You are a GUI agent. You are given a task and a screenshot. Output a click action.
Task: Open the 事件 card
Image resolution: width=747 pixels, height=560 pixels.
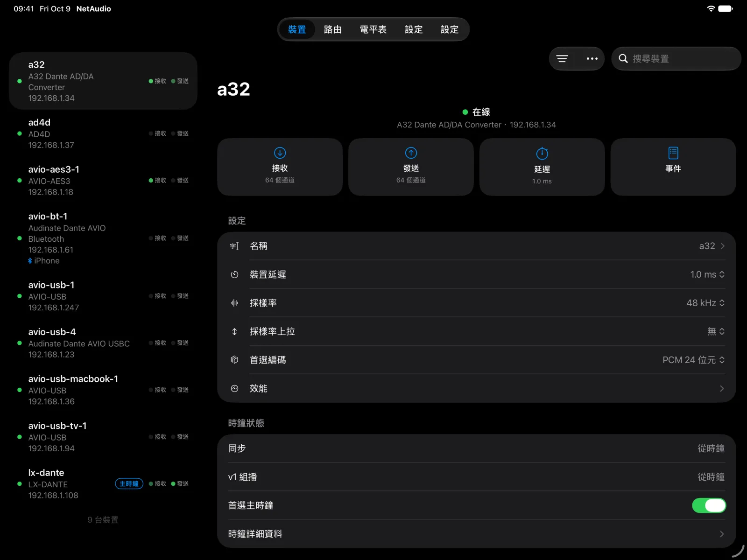pyautogui.click(x=673, y=167)
